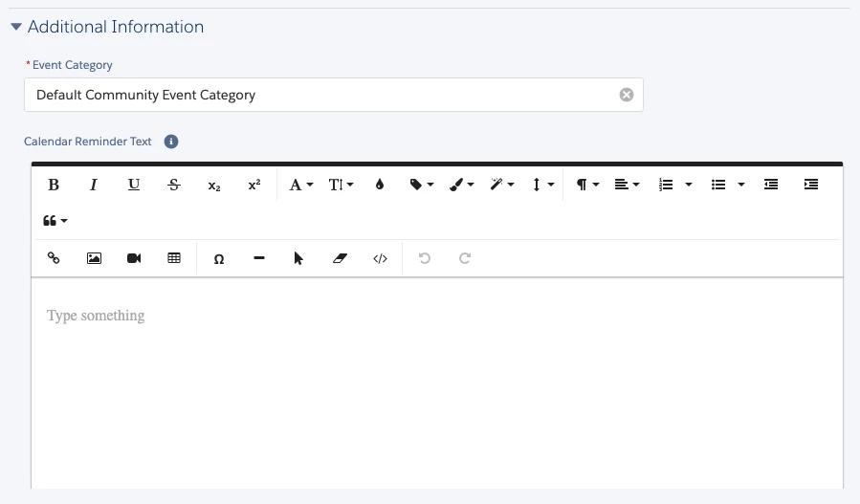
Task: Open the special characters omega icon
Action: tap(219, 258)
